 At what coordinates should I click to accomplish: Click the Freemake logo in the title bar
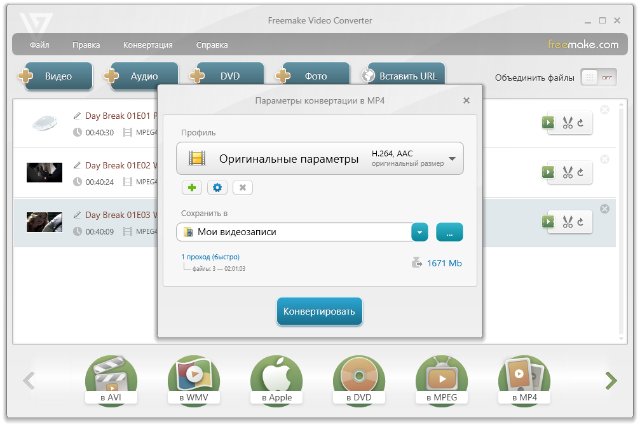pos(36,24)
